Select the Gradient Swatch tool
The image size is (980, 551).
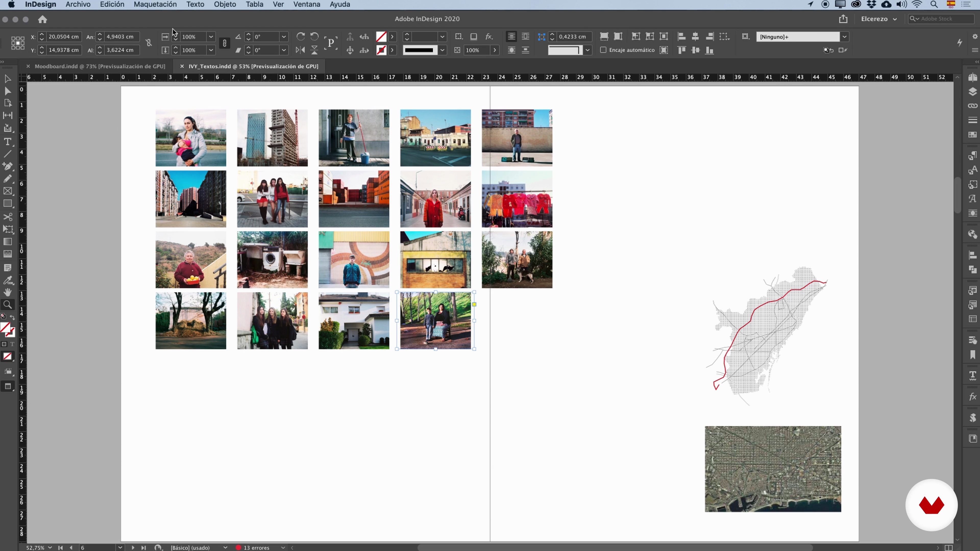point(7,242)
